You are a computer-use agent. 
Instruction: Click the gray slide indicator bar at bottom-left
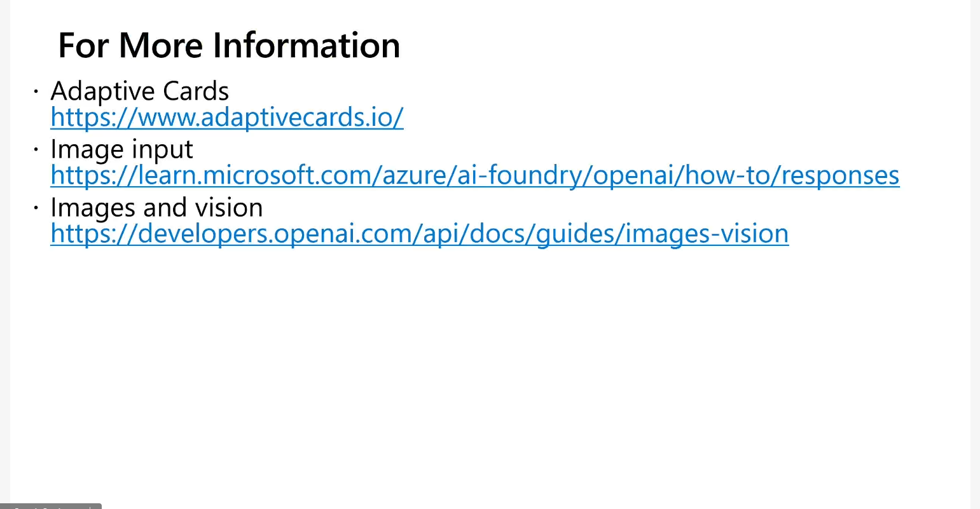[x=50, y=506]
